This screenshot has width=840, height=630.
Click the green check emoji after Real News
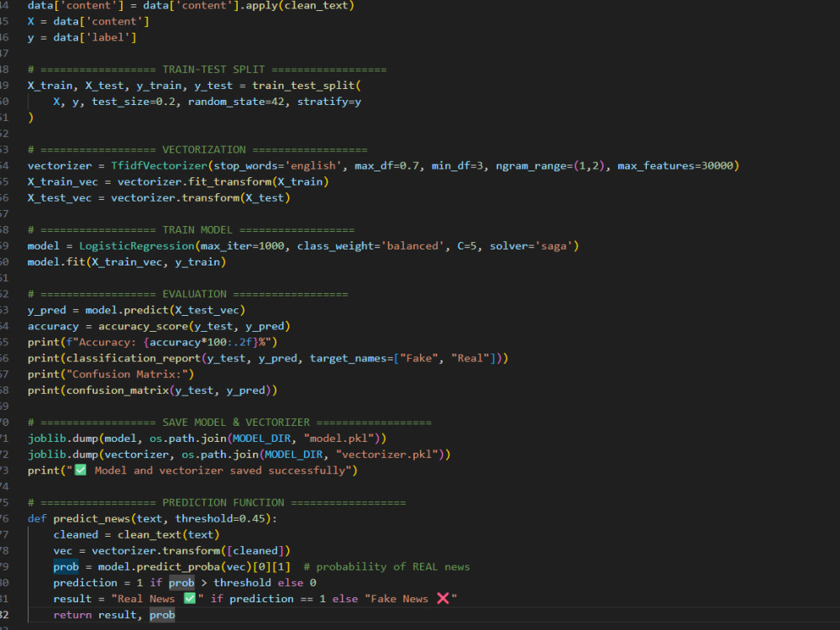[190, 598]
